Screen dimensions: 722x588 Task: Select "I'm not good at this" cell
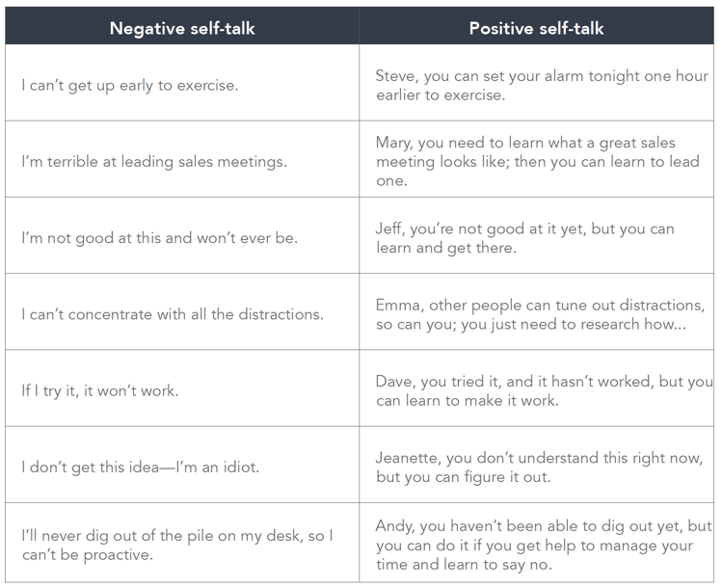coord(159,237)
